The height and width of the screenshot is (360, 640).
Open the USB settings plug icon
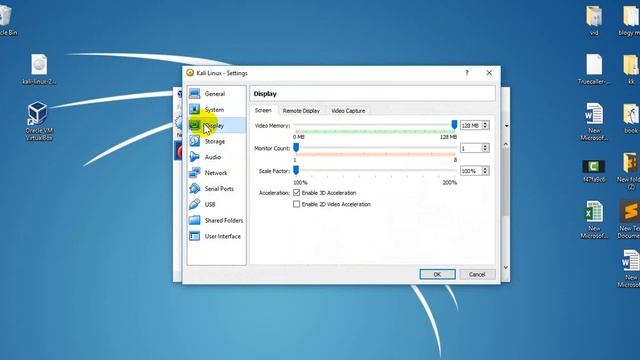194,204
